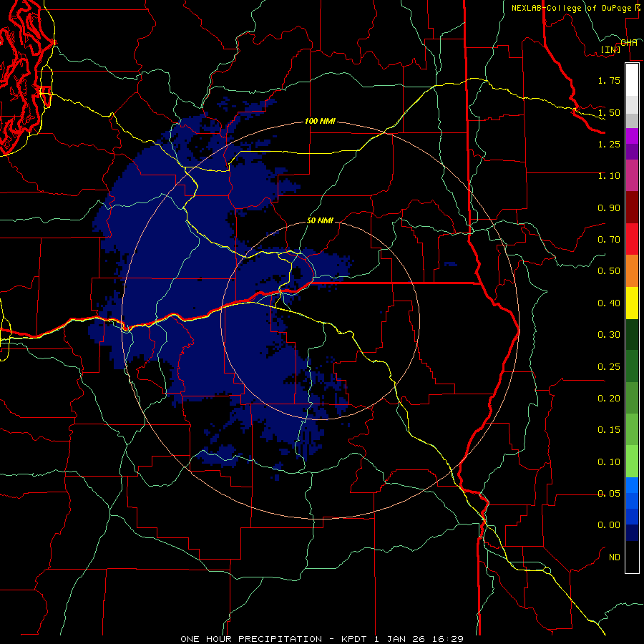Click the KPDT station identifier in footer

[x=354, y=639]
